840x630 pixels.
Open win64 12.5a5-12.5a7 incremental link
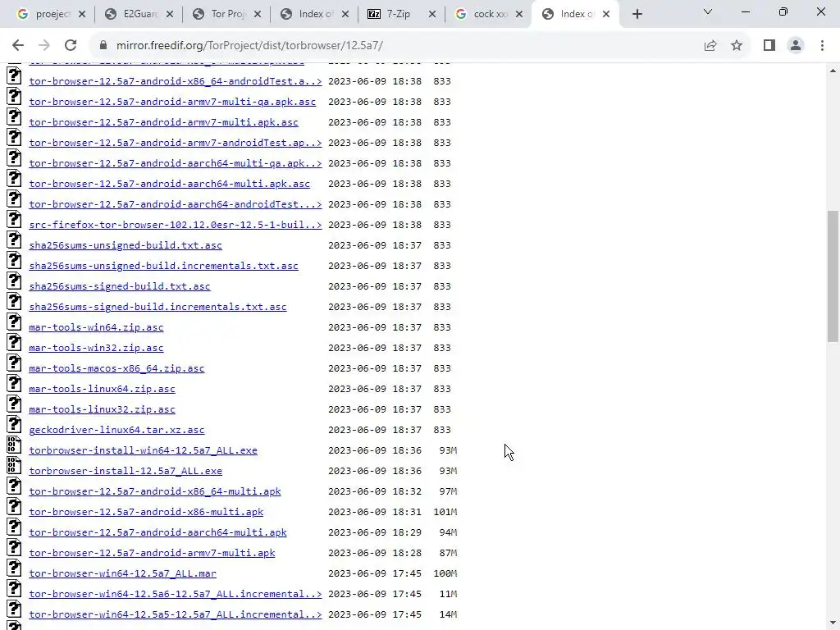coord(176,614)
